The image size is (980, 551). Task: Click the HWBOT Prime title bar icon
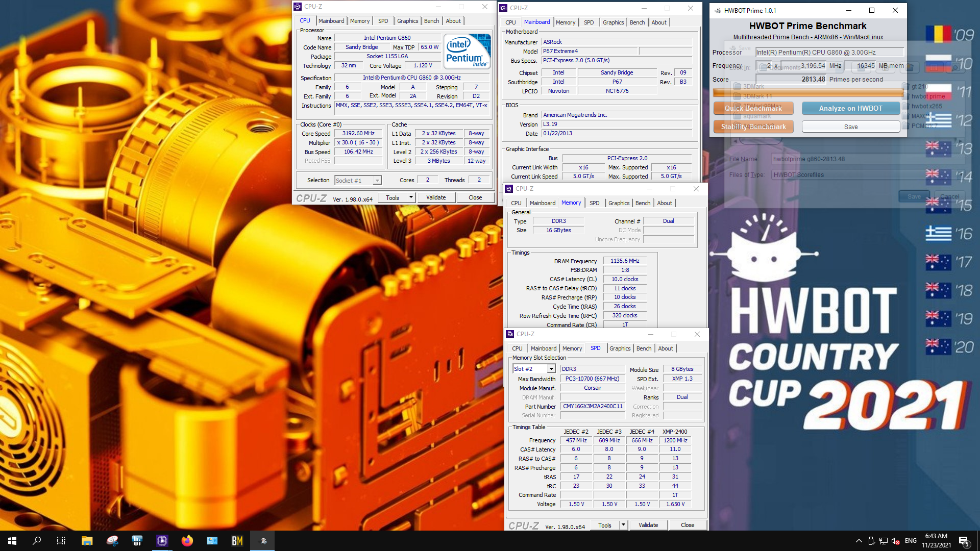click(718, 10)
